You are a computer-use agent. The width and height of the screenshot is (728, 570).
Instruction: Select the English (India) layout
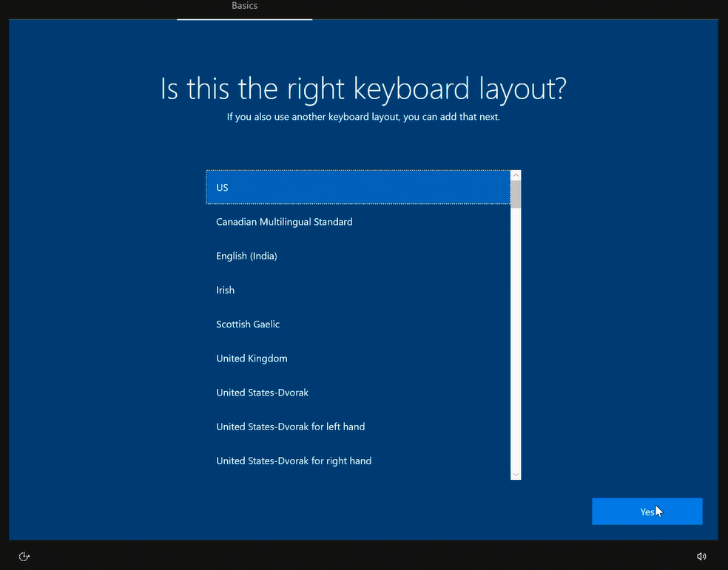[x=246, y=256]
